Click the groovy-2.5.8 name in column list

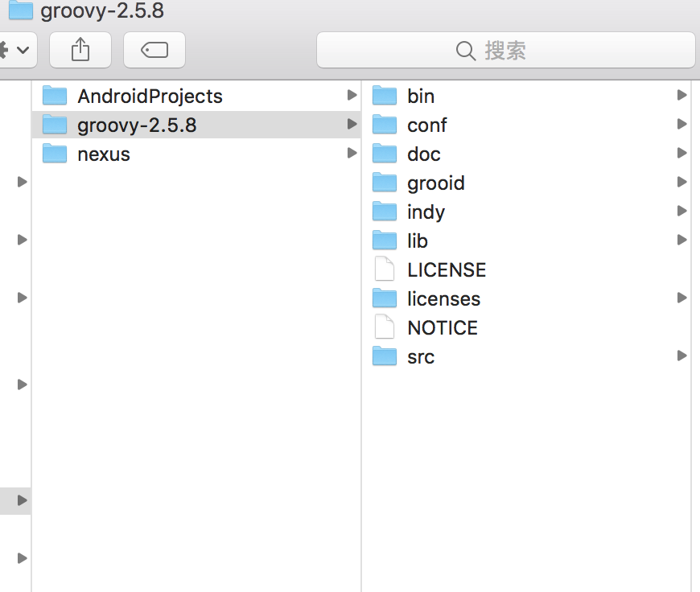(137, 125)
